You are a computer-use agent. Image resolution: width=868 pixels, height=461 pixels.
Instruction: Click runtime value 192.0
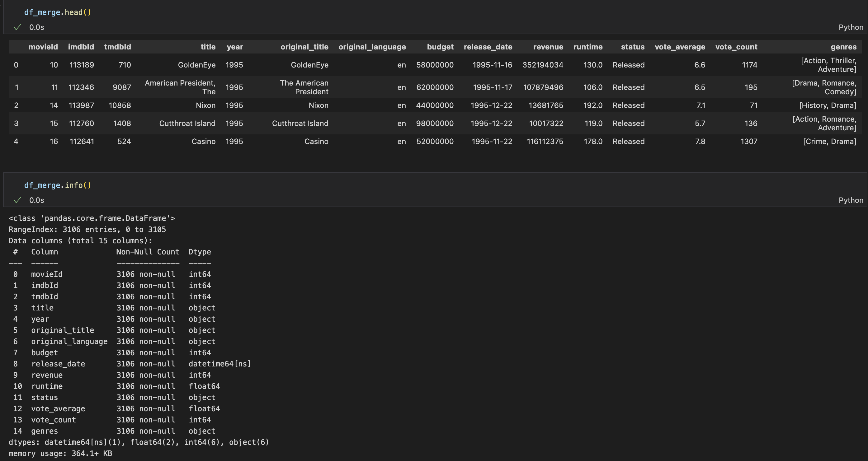coord(593,105)
